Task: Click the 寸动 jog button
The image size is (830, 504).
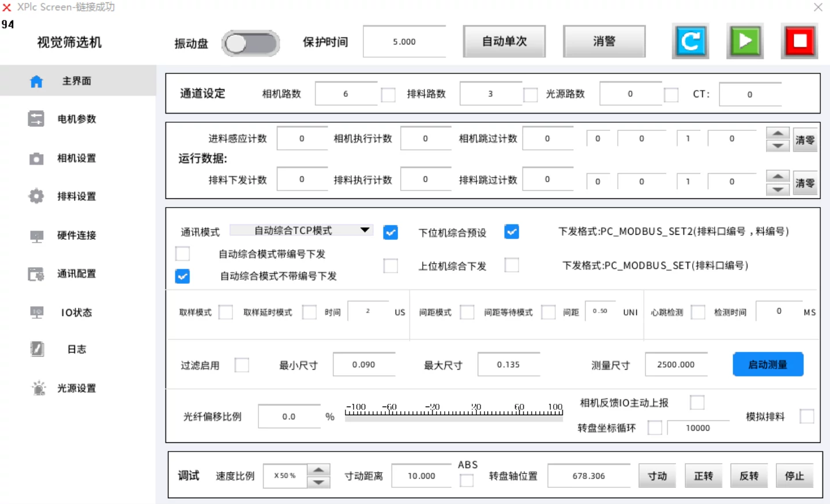Action: pyautogui.click(x=657, y=476)
